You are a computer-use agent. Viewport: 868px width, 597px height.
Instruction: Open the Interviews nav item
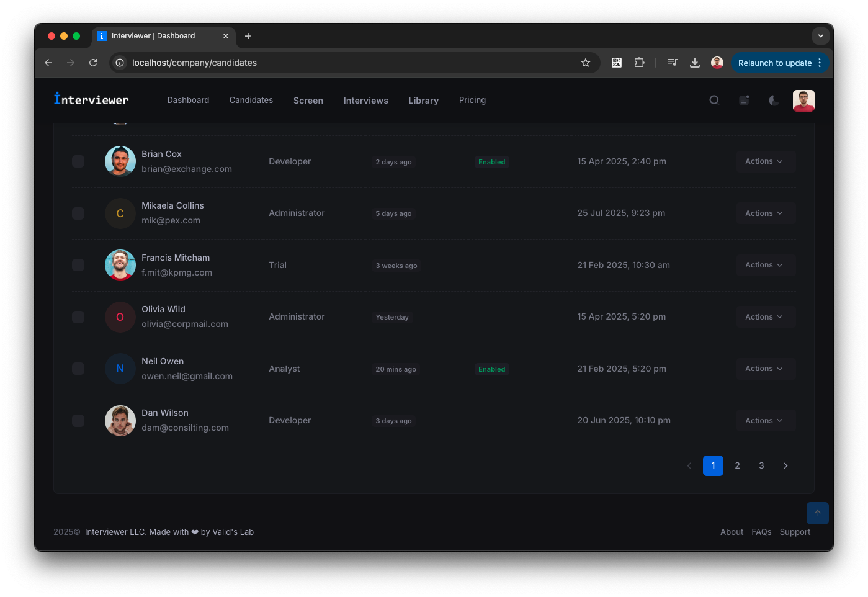click(365, 101)
